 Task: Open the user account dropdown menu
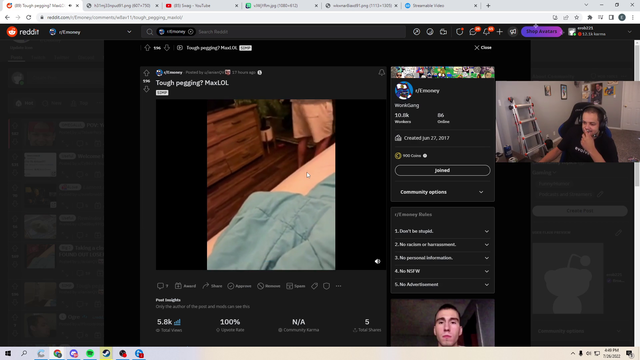point(600,31)
